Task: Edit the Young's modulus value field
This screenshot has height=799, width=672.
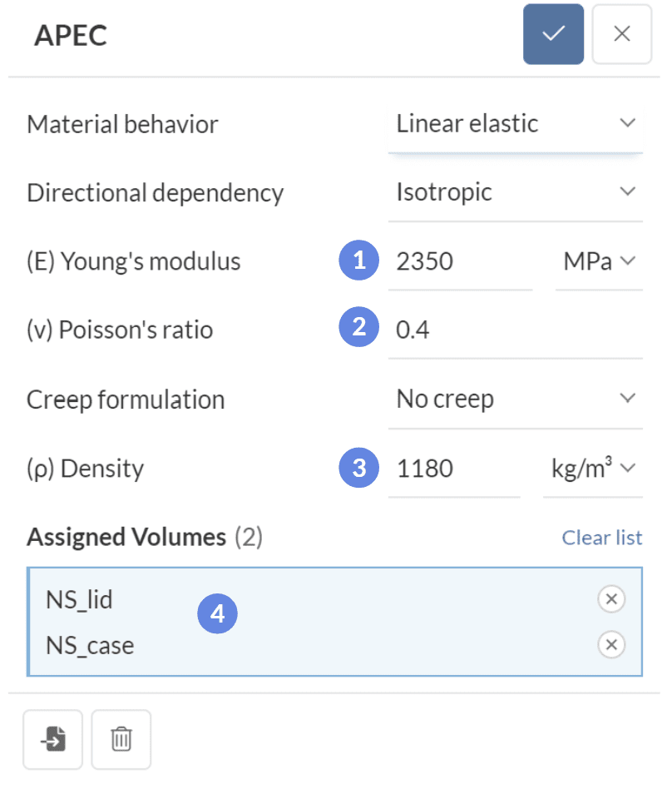Action: 459,262
